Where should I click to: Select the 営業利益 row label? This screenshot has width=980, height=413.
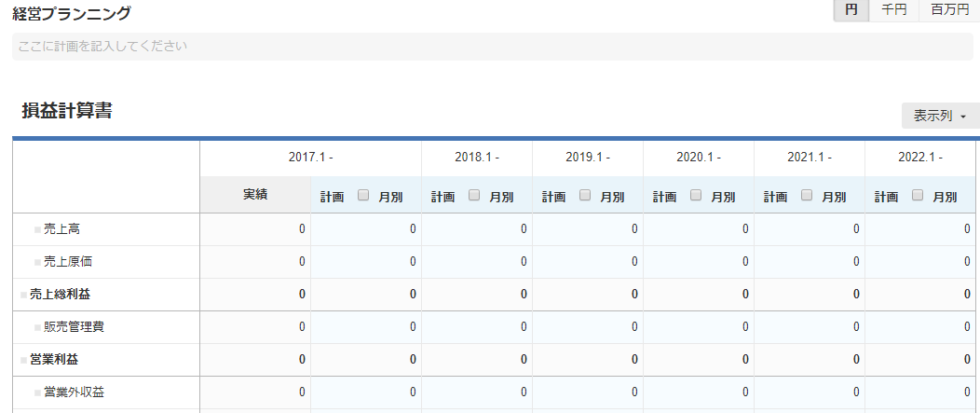(x=54, y=359)
